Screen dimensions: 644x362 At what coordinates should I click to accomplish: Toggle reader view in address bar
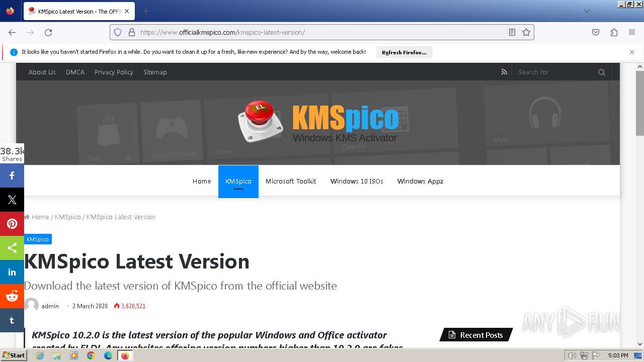click(512, 32)
